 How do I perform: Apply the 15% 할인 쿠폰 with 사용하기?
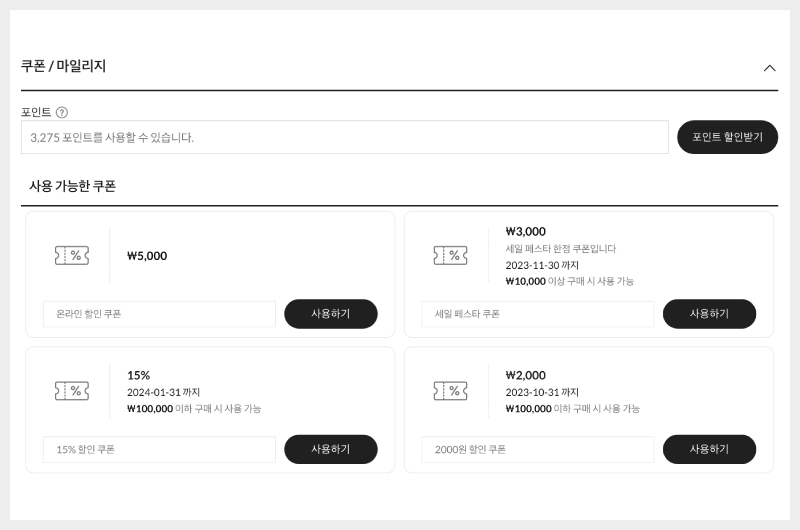point(331,450)
